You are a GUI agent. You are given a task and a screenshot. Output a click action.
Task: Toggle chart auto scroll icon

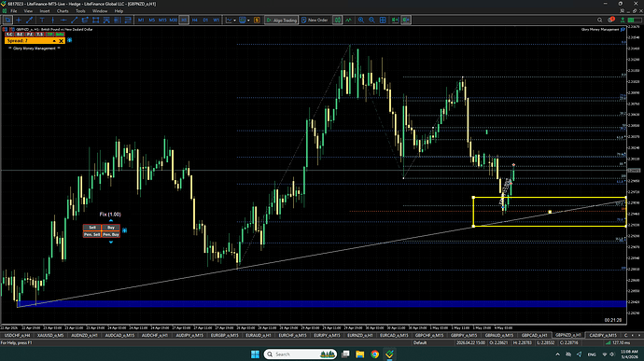pyautogui.click(x=395, y=20)
